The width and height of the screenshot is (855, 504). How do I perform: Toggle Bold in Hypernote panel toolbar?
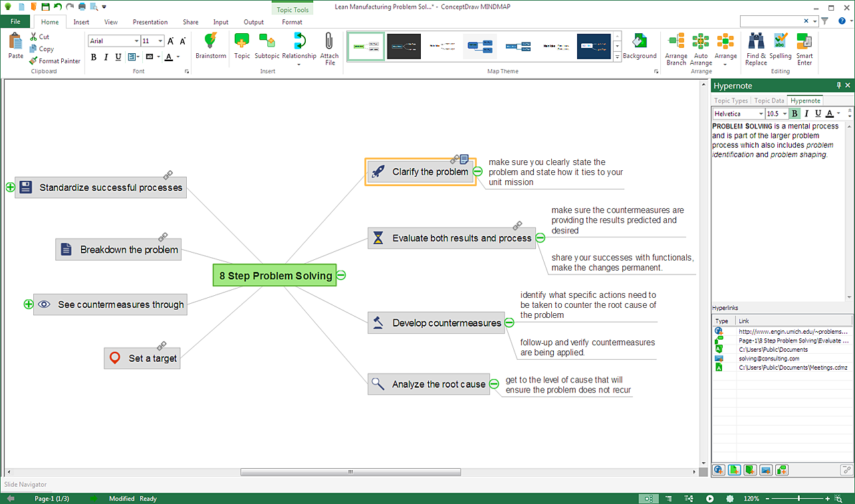(794, 114)
